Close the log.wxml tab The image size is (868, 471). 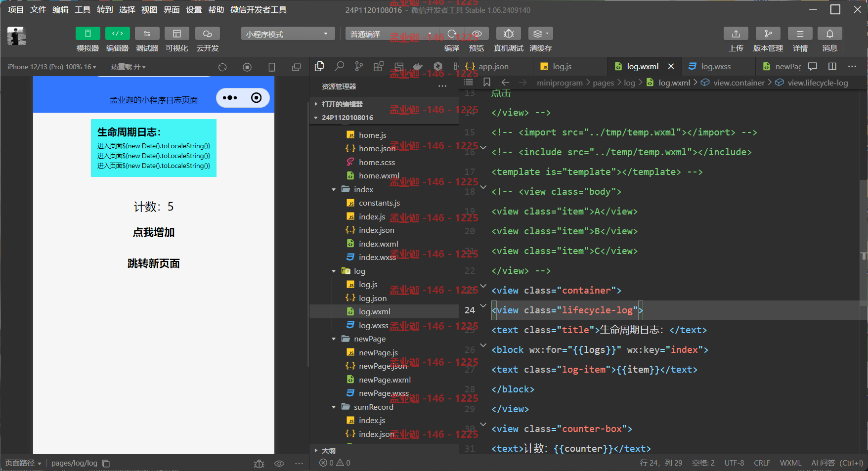click(x=671, y=66)
